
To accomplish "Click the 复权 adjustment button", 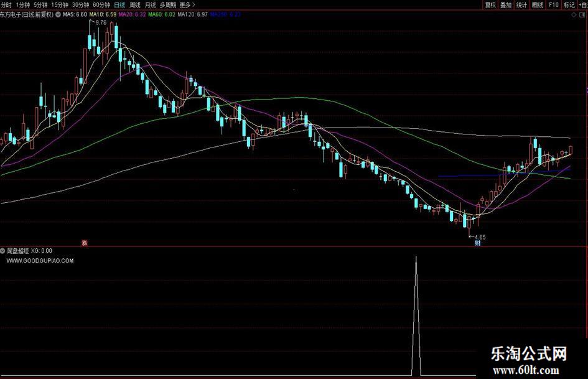I will pos(490,5).
